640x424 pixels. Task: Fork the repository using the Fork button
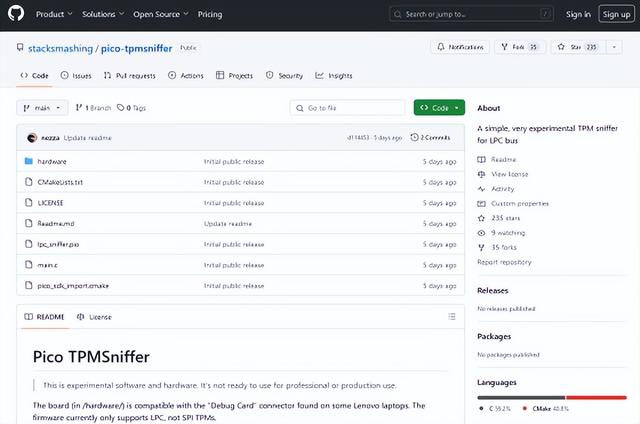click(520, 47)
